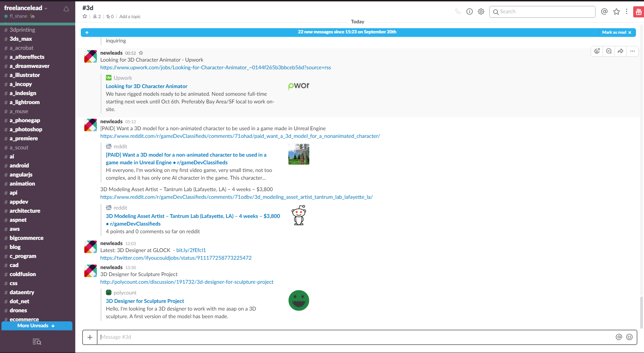Open the three-dot more items menu in header
644x353 pixels.
(627, 11)
